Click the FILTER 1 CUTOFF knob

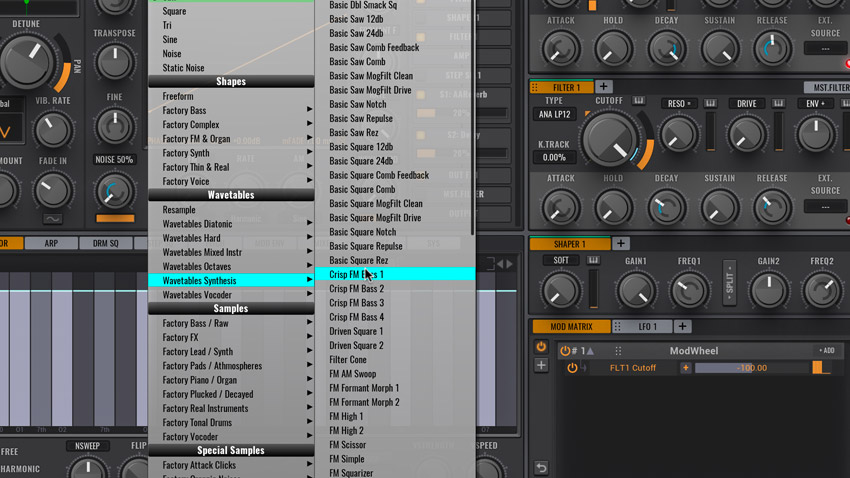click(609, 139)
